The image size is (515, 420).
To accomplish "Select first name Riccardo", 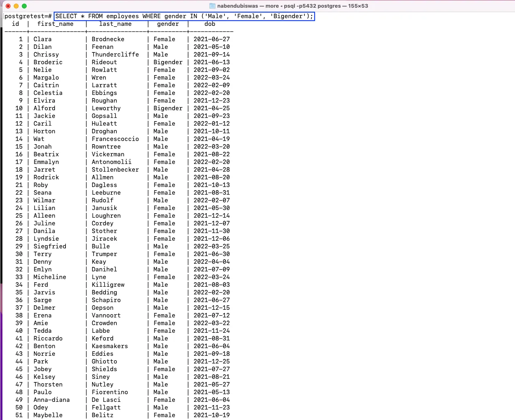I will pyautogui.click(x=48, y=338).
